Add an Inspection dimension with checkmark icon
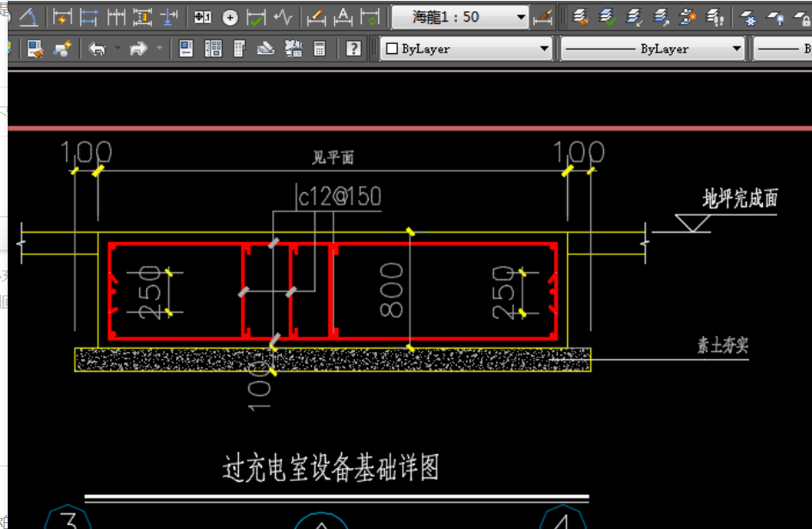This screenshot has width=812, height=529. click(256, 17)
